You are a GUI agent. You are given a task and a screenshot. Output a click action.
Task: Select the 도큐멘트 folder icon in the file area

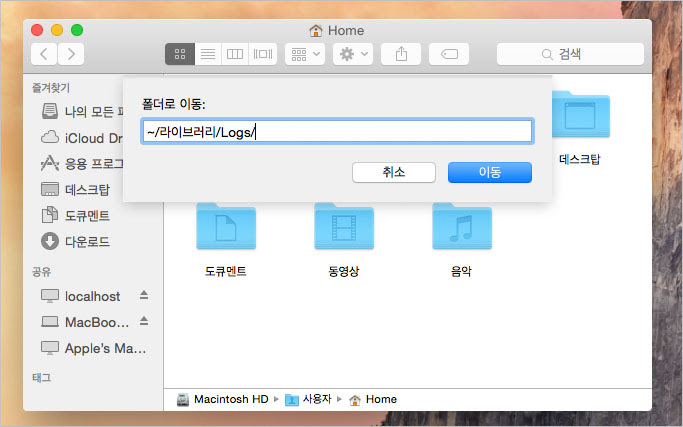[x=226, y=226]
